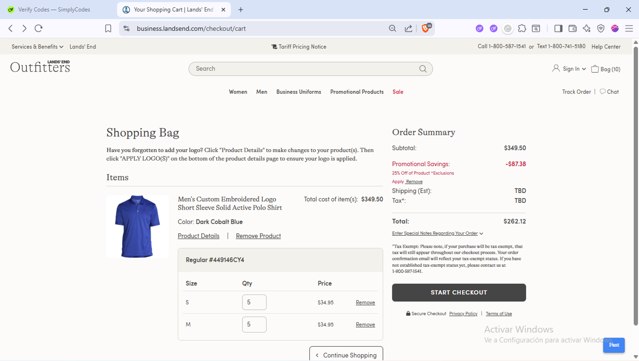Click the page vertical scrollbar
Screen dimensions: 639x361
pyautogui.click(x=635, y=185)
